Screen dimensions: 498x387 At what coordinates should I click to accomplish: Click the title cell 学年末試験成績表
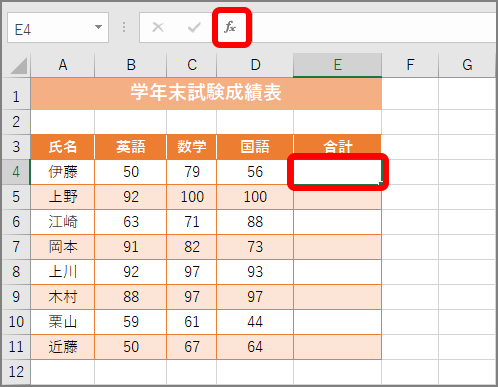(206, 94)
